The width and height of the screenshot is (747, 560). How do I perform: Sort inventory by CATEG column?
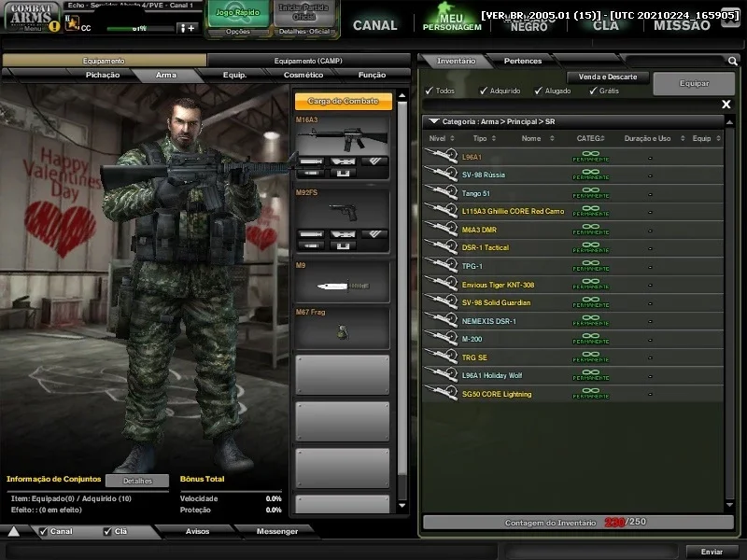click(x=590, y=138)
